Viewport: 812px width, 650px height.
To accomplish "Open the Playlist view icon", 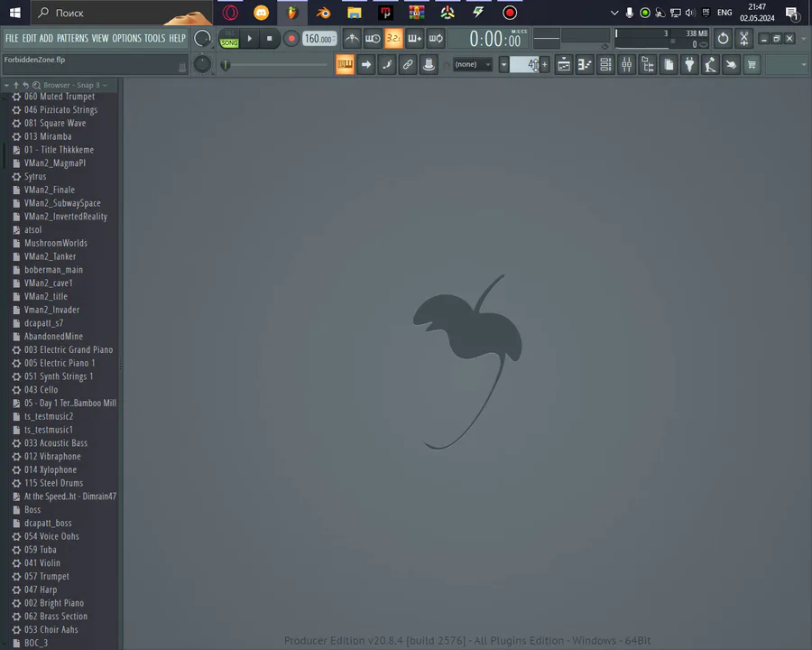I will click(564, 64).
